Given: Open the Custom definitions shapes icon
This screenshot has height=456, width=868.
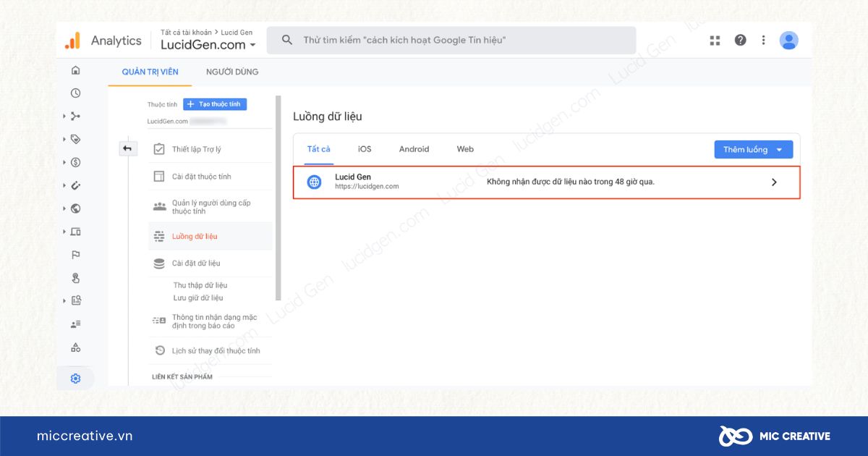Looking at the screenshot, I should point(75,347).
